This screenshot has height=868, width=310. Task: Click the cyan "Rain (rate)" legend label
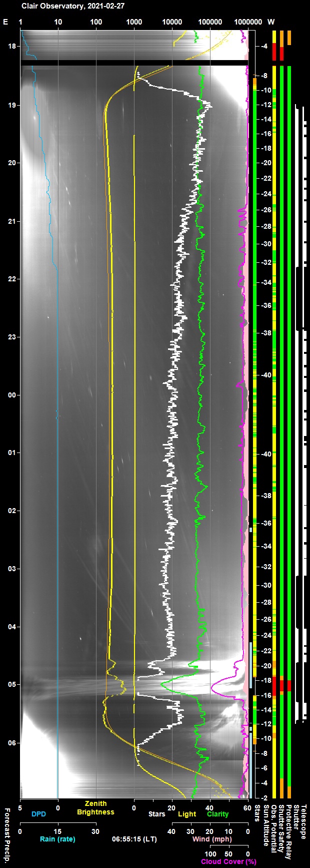click(x=57, y=839)
